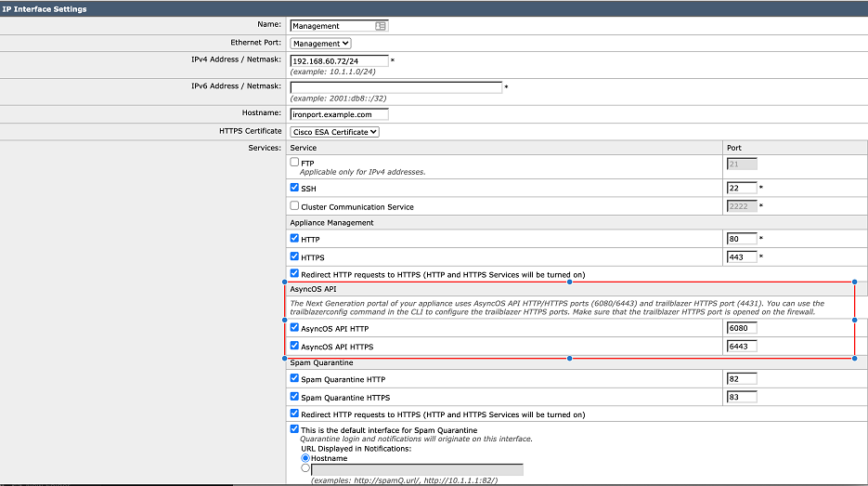Click the HTTPS port field showing 443

pyautogui.click(x=741, y=257)
